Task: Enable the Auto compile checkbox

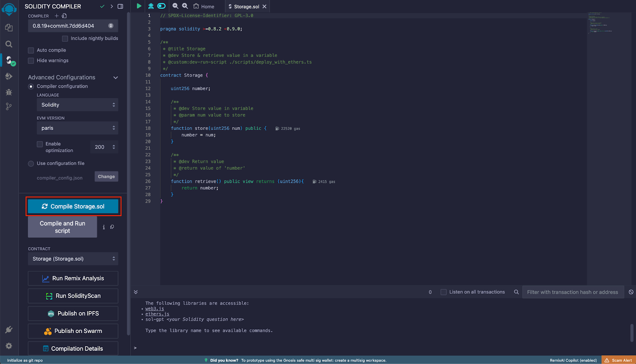Action: tap(31, 50)
